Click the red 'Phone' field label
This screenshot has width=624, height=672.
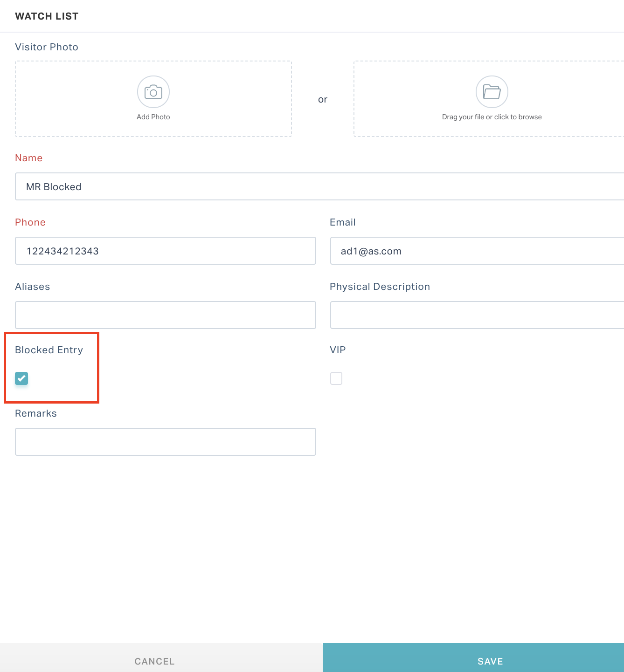(30, 222)
